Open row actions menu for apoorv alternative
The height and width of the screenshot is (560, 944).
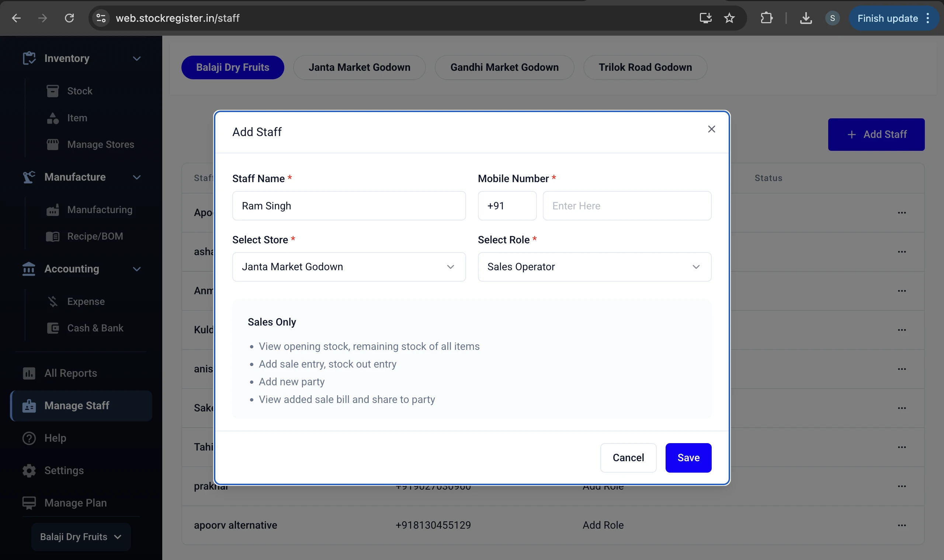click(x=902, y=525)
